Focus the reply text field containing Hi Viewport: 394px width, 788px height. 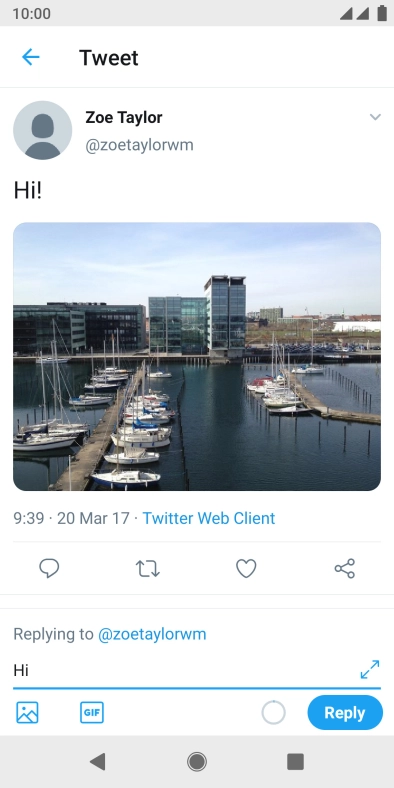184,670
